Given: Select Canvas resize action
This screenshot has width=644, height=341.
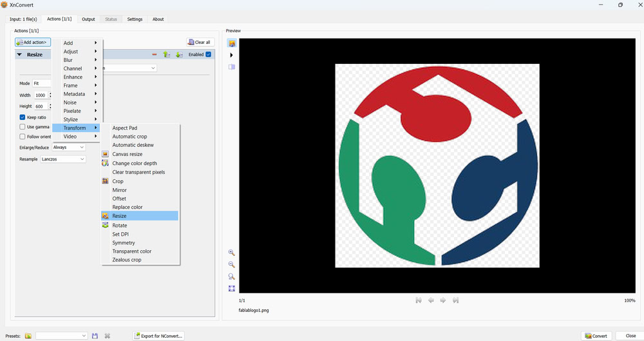Looking at the screenshot, I should [140, 154].
